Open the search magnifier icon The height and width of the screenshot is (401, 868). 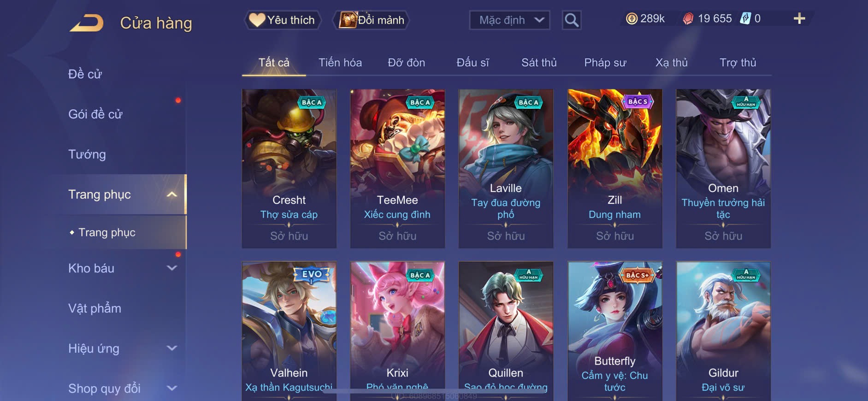point(572,20)
